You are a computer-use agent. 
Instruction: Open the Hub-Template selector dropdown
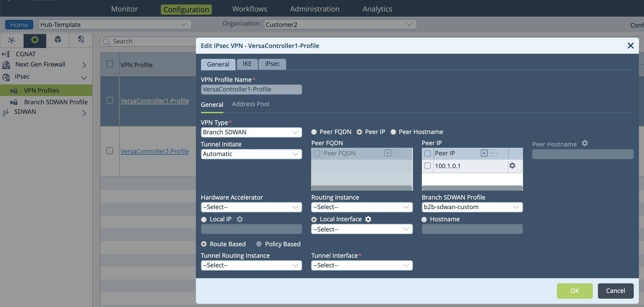pos(115,24)
